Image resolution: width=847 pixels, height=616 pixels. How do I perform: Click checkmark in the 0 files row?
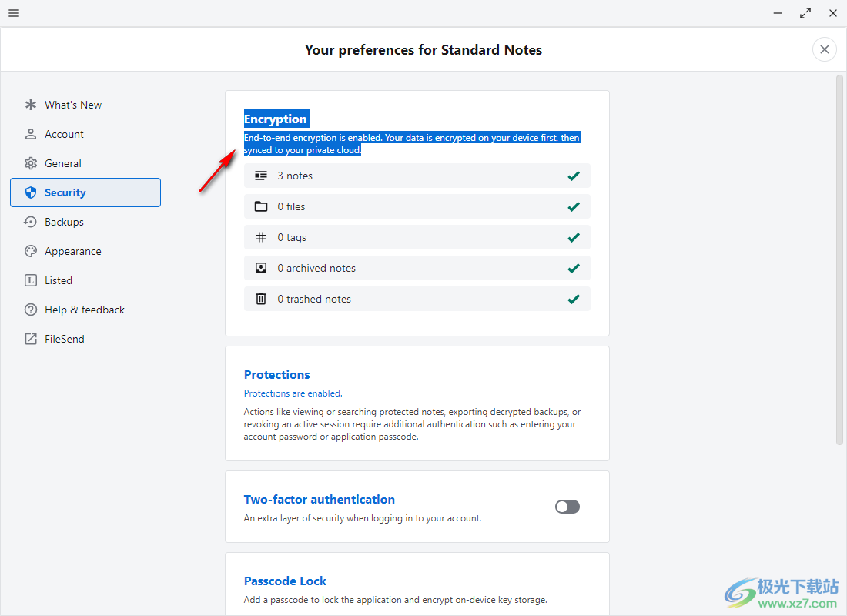click(x=574, y=206)
